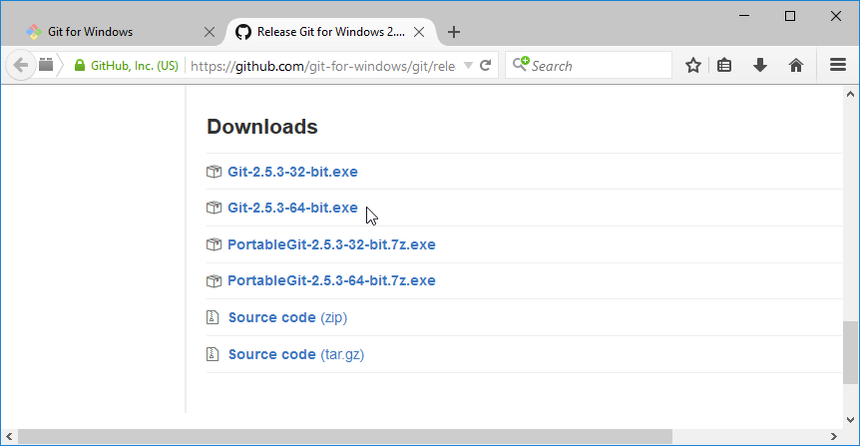This screenshot has width=860, height=446.
Task: Open the Firefox hamburger menu
Action: pyautogui.click(x=838, y=65)
